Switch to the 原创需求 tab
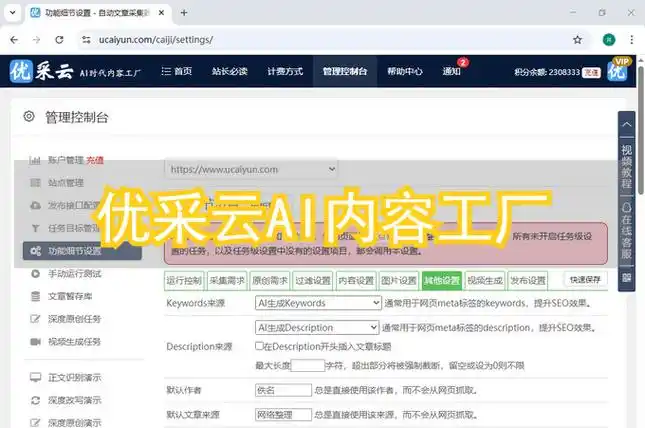 pyautogui.click(x=270, y=281)
